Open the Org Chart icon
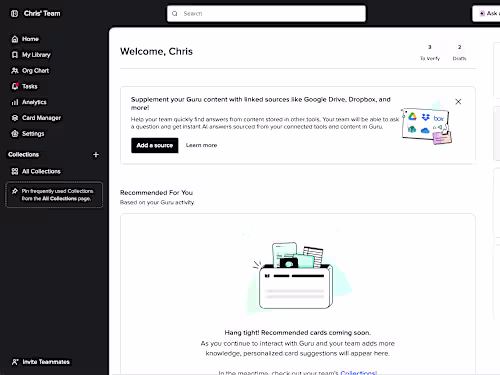This screenshot has width=500, height=375. tap(15, 71)
